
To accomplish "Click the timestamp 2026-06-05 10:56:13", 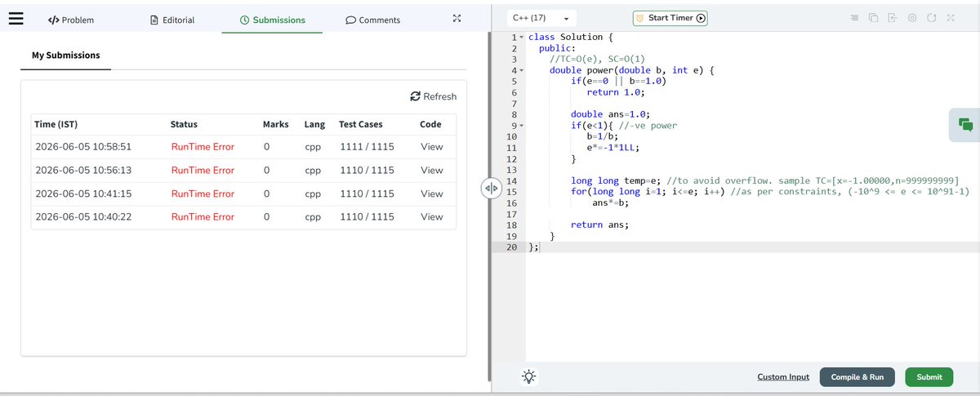I will point(84,171).
